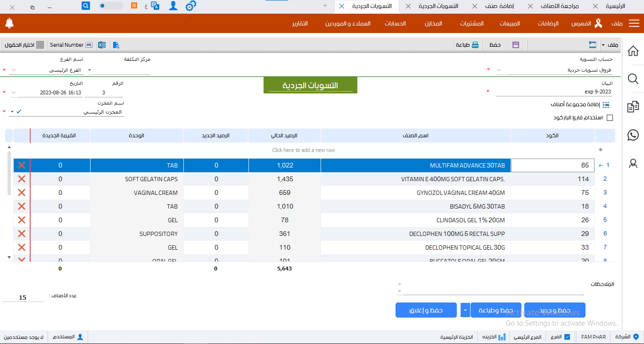The width and height of the screenshot is (644, 344).
Task: Expand the date field dropdown
Action: (13, 92)
